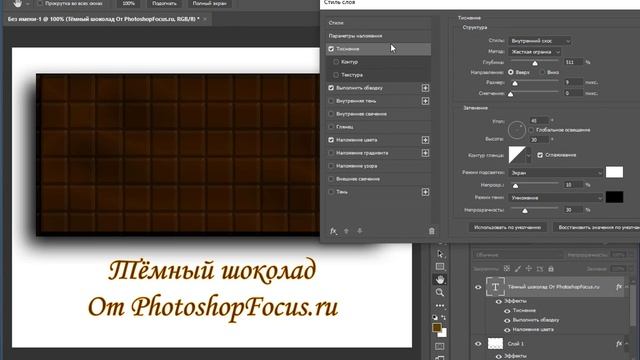Select Параметры наложения in dialog list
The height and width of the screenshot is (360, 640).
[x=378, y=36]
